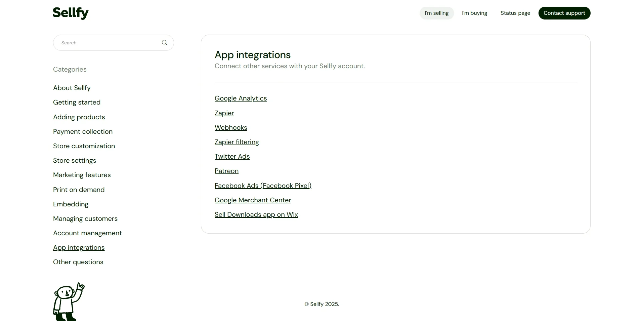Image resolution: width=644 pixels, height=321 pixels.
Task: Open Other questions category
Action: (78, 262)
